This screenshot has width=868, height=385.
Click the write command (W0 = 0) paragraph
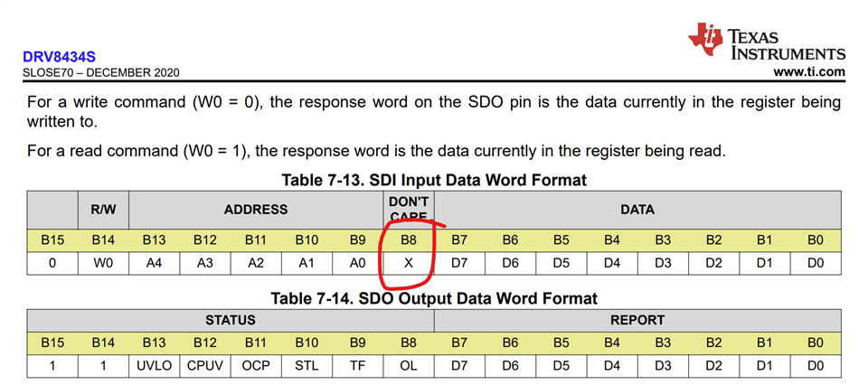pyautogui.click(x=433, y=112)
